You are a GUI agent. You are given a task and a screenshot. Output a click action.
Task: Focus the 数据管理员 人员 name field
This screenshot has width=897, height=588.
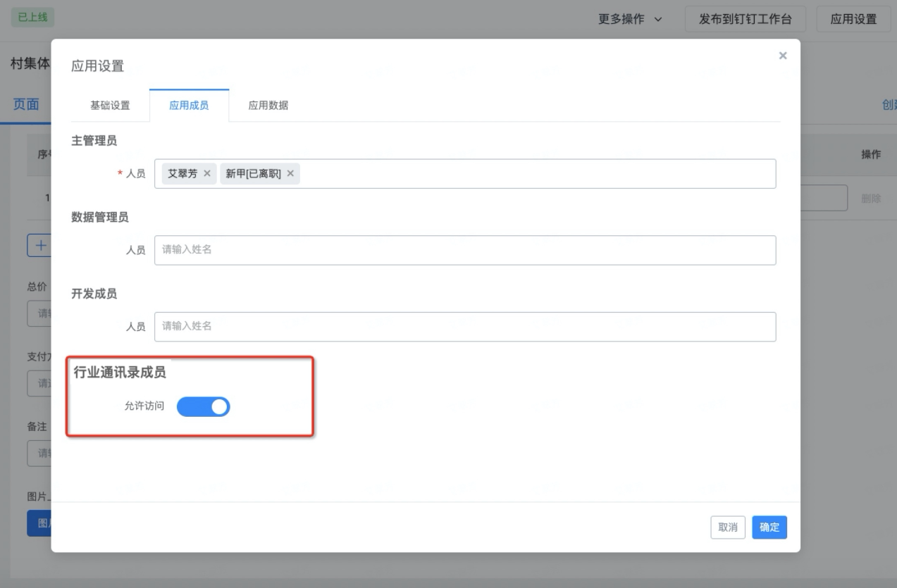pyautogui.click(x=465, y=250)
